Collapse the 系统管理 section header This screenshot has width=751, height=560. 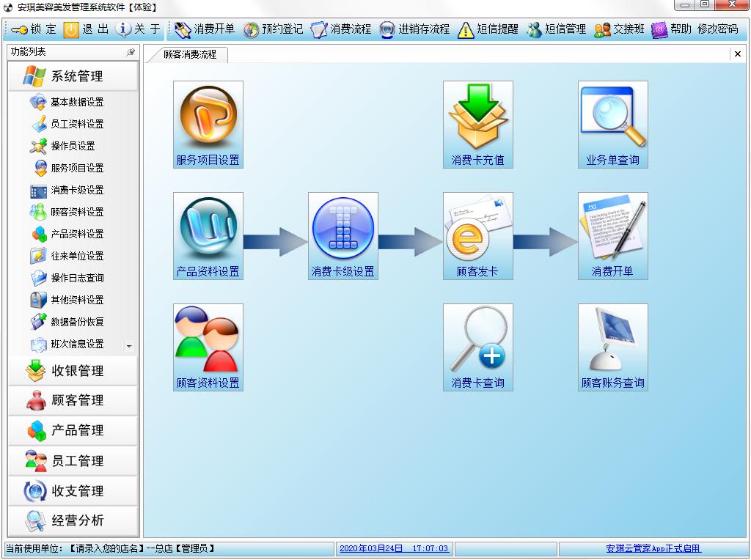tap(73, 76)
